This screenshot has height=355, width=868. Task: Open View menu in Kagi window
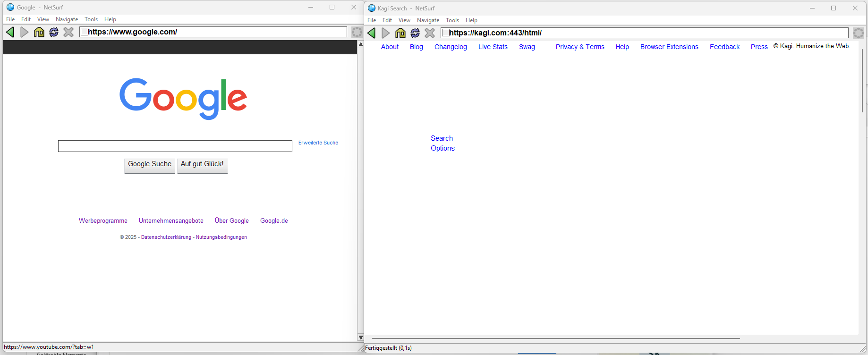(x=404, y=20)
